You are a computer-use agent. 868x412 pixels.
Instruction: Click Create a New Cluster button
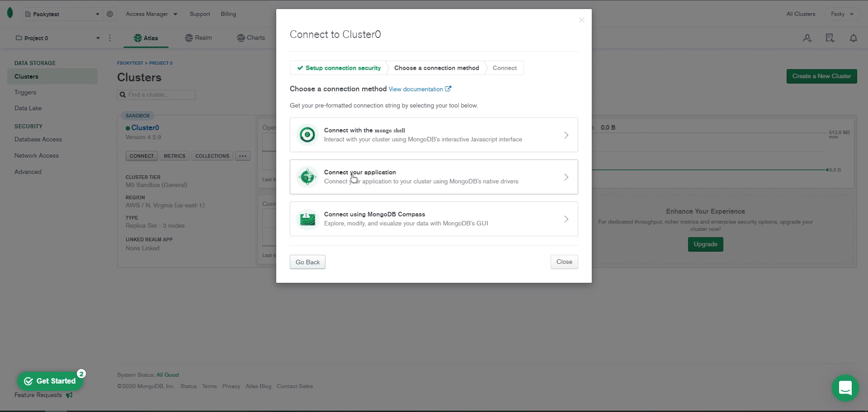(x=821, y=76)
